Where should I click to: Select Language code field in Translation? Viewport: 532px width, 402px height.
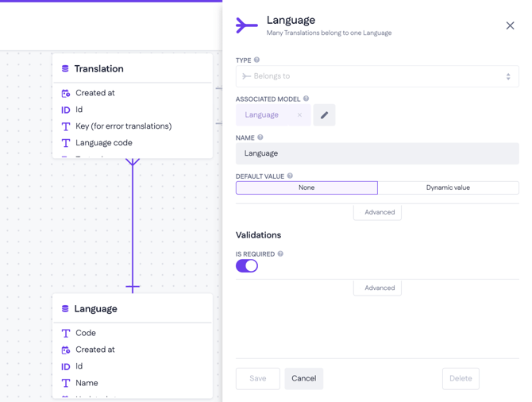[x=104, y=143]
